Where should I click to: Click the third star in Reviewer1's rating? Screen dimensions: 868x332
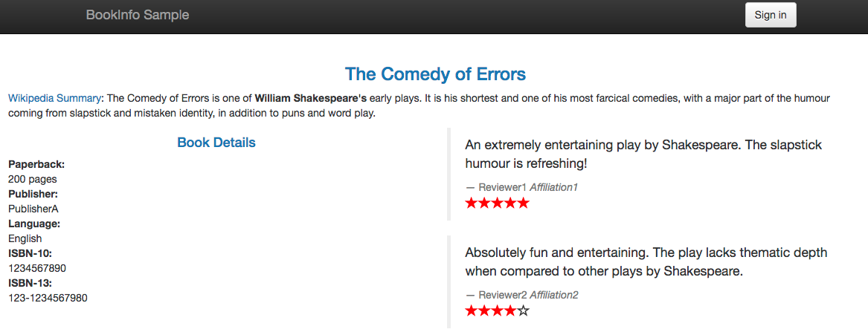point(497,203)
